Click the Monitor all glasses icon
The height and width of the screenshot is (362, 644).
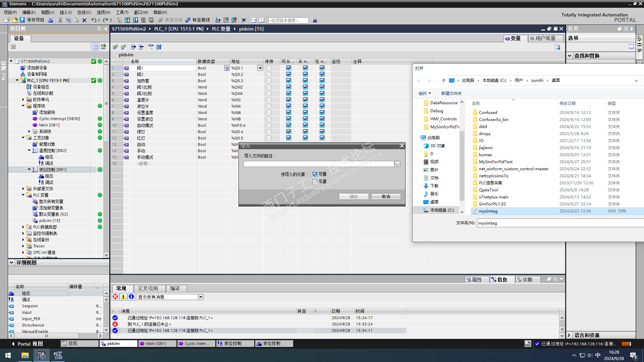click(151, 47)
